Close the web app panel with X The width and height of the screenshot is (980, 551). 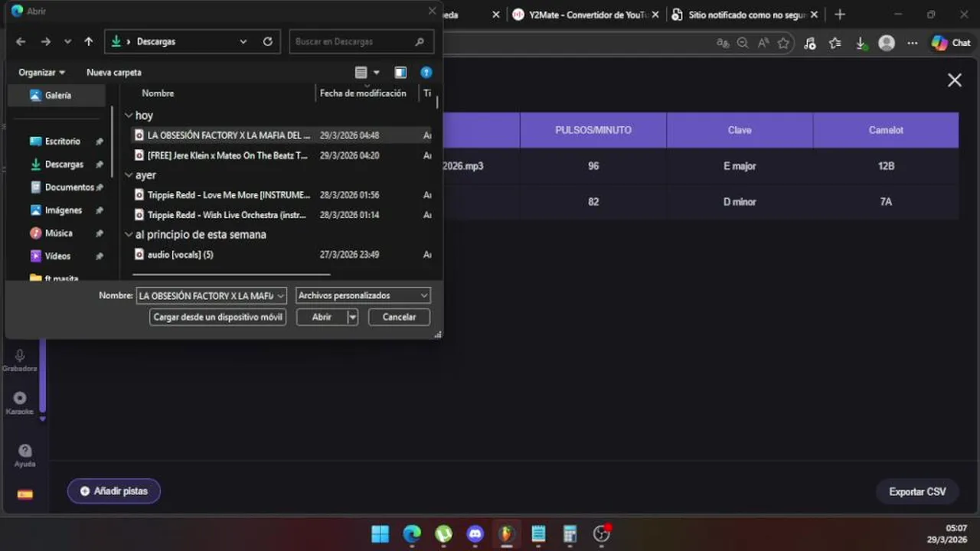955,80
